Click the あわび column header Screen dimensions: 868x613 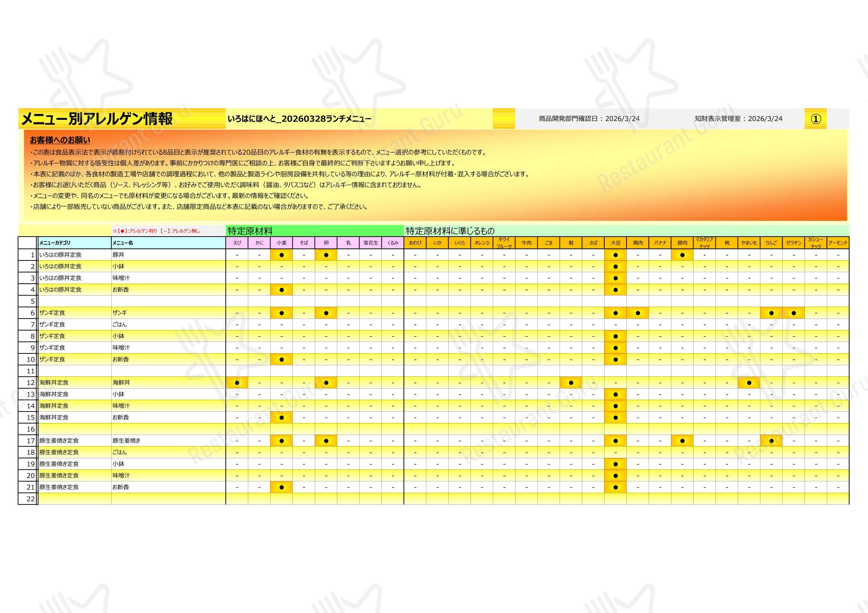[415, 243]
